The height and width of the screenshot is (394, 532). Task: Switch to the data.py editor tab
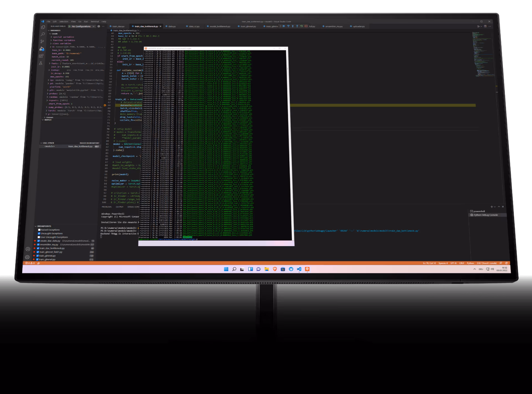coord(172,26)
